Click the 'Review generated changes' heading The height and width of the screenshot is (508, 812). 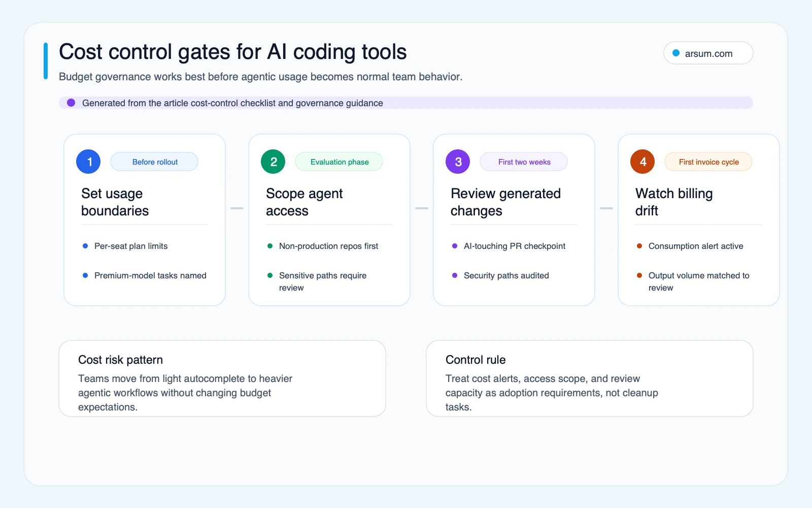[505, 202]
